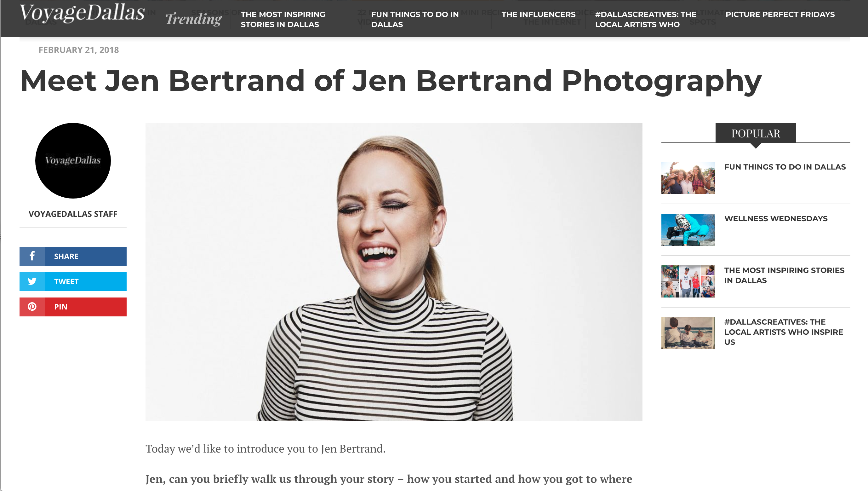Open 'Fun Things To Do in Dallas' nav link
Image resolution: width=868 pixels, height=491 pixels.
414,19
